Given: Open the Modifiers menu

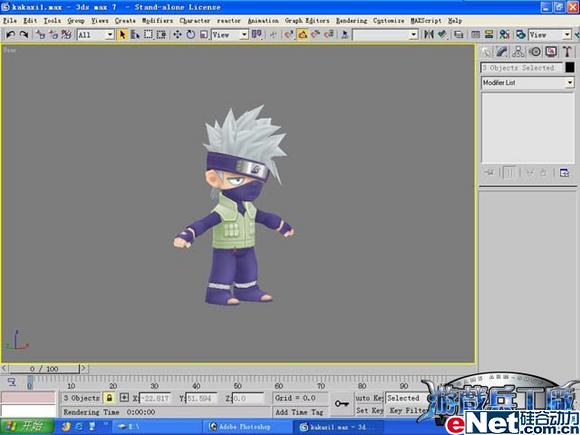Looking at the screenshot, I should click(158, 21).
